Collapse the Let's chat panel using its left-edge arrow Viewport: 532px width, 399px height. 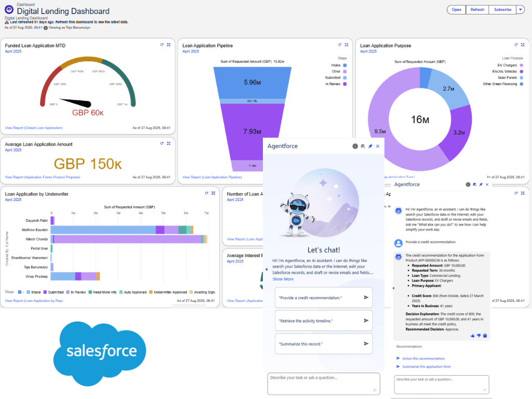(x=266, y=269)
